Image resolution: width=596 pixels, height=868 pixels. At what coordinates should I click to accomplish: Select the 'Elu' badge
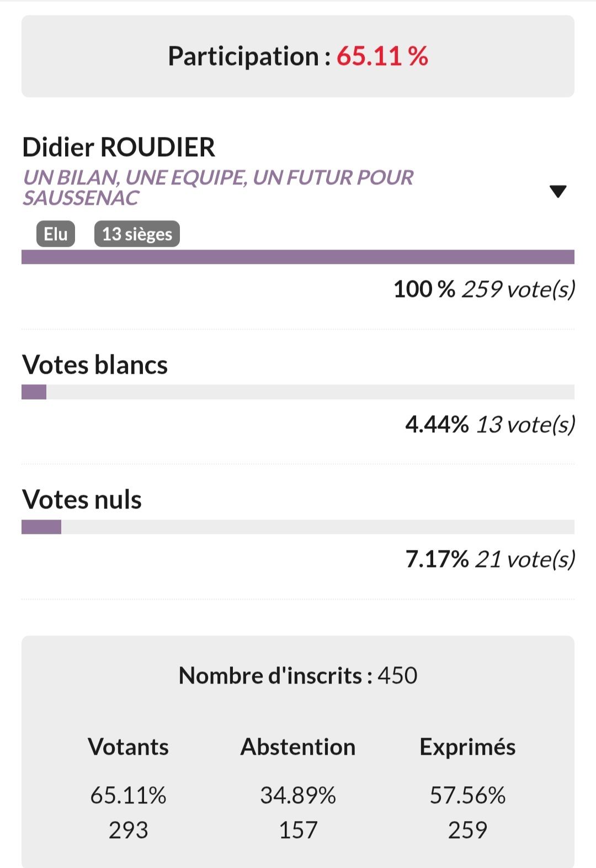[x=56, y=234]
